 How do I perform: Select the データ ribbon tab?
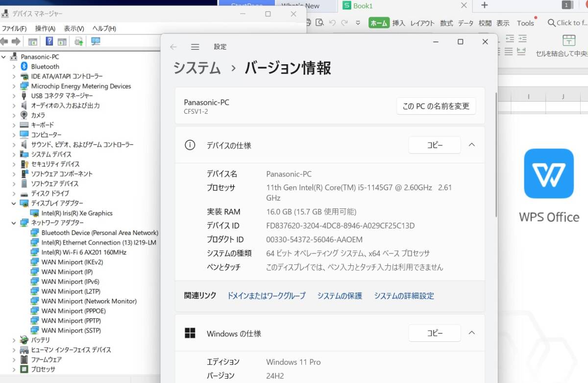(466, 23)
